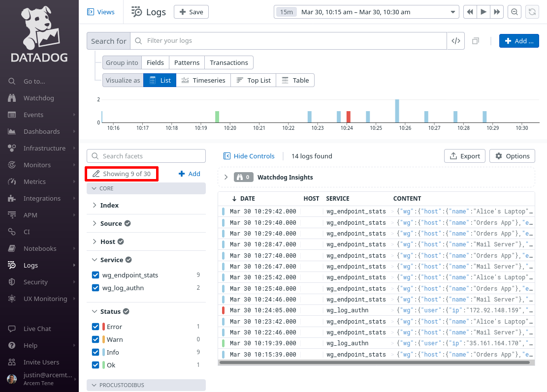
Task: Uncheck the wg_endpoint_stats service facet
Action: pyautogui.click(x=96, y=275)
